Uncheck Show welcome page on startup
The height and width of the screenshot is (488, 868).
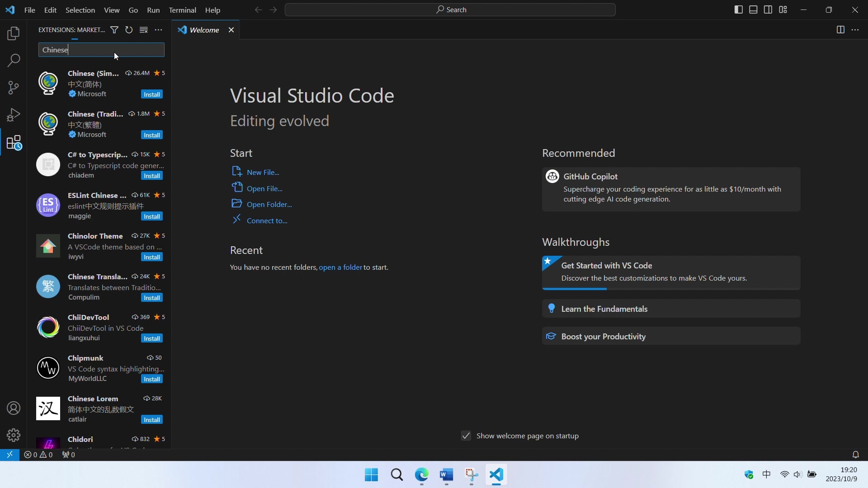coord(466,436)
